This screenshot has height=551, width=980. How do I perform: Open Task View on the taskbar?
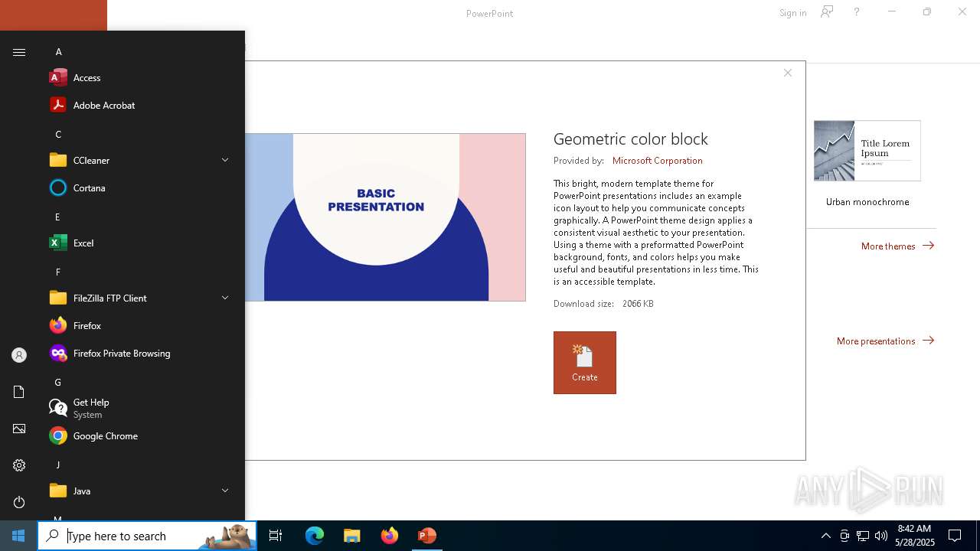(276, 536)
